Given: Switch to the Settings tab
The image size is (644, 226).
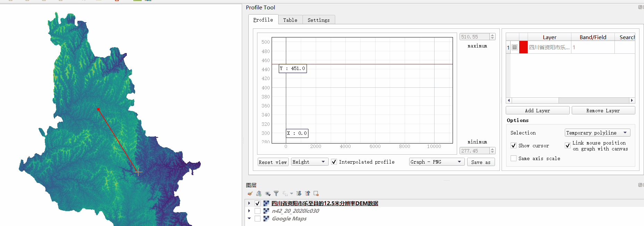Looking at the screenshot, I should (x=319, y=20).
